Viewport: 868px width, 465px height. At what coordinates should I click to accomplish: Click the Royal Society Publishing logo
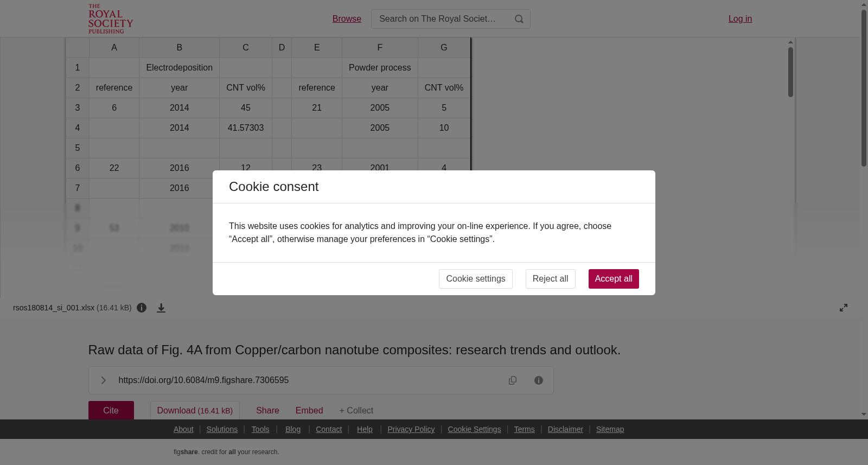[111, 19]
